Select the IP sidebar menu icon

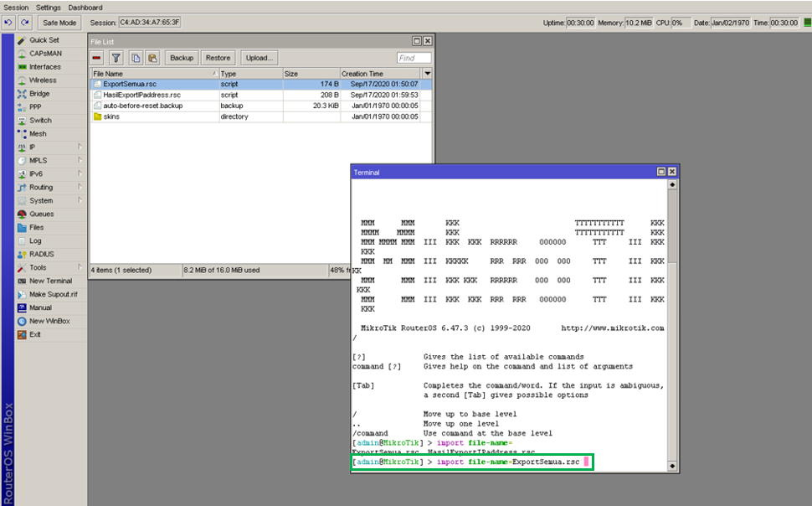(22, 147)
